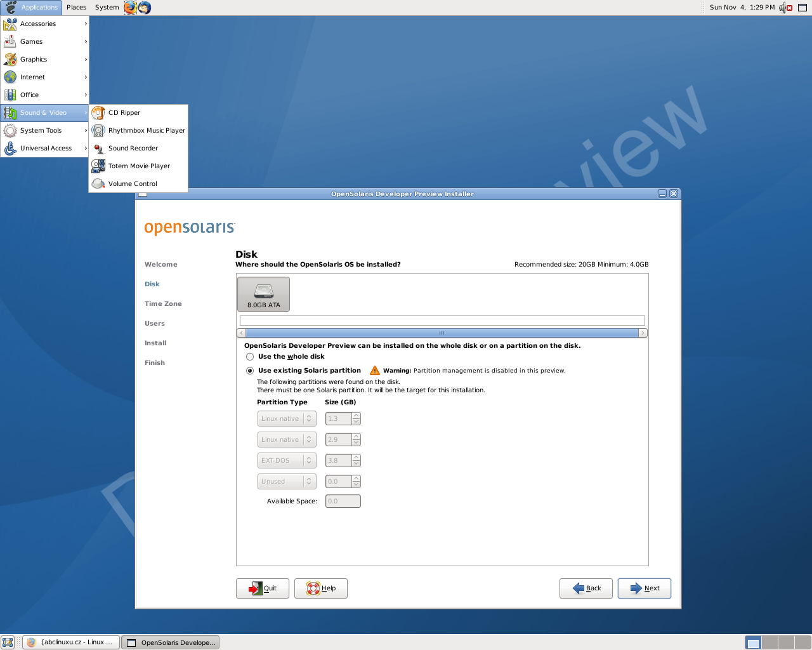Viewport: 812px width, 650px height.
Task: Click the Internet globe icon
Action: [10, 77]
